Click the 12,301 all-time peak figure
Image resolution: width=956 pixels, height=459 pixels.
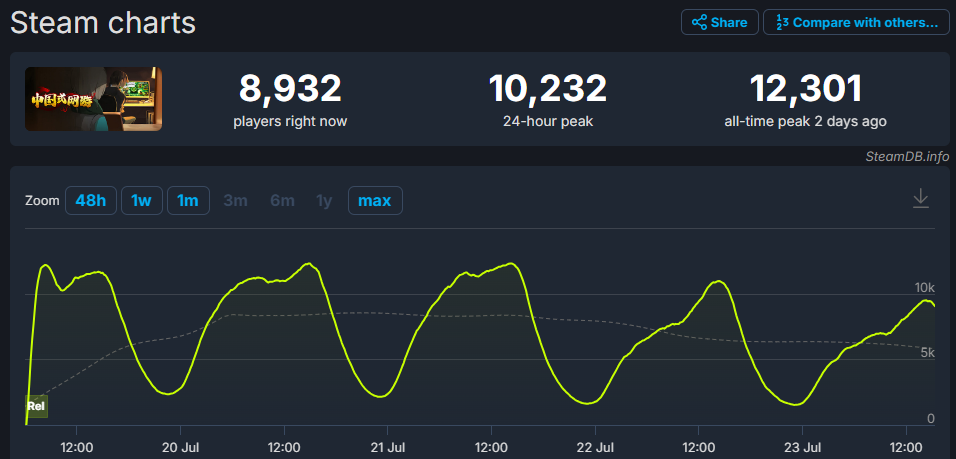805,89
